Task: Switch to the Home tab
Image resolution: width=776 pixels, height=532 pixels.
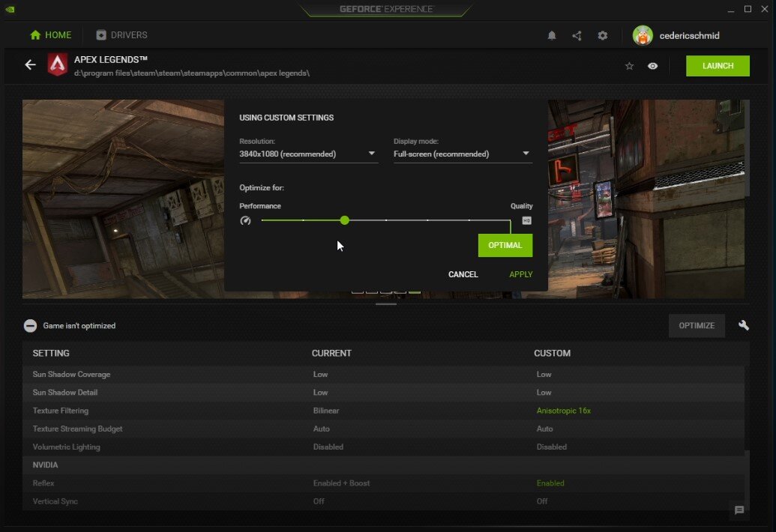Action: coord(50,35)
